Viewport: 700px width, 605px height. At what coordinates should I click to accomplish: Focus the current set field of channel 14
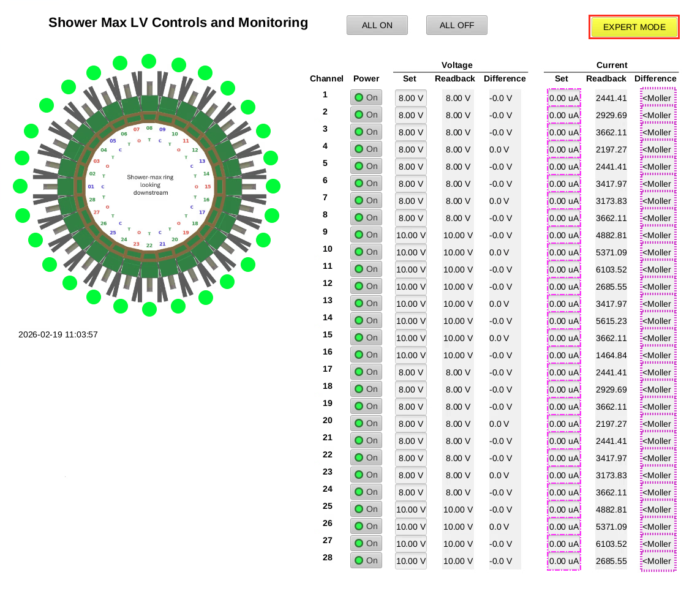[563, 320]
